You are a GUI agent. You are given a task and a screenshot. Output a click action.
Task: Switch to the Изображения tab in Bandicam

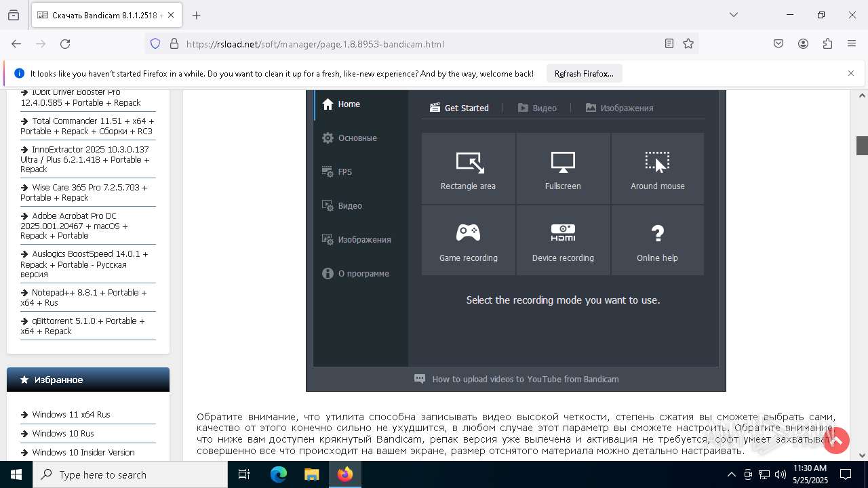tap(620, 108)
